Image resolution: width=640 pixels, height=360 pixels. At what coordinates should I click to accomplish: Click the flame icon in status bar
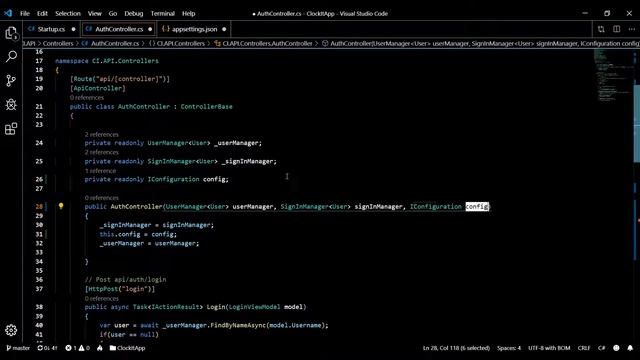[100, 348]
